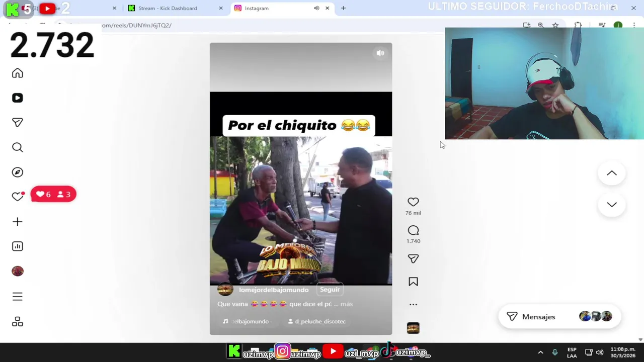The image size is (644, 362).
Task: Close the Instagram browser tab
Action: click(327, 8)
